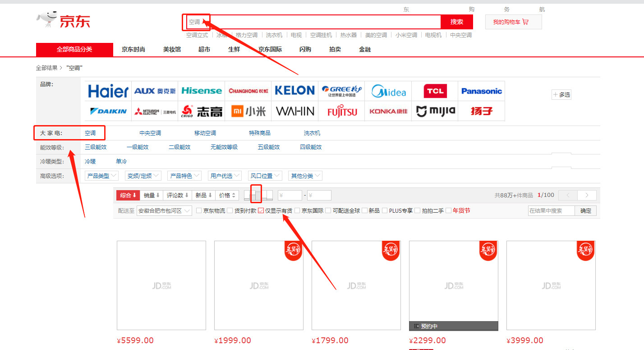Screen dimensions: 644x350
Task: Select the Panasonic brand logo
Action: click(x=482, y=91)
